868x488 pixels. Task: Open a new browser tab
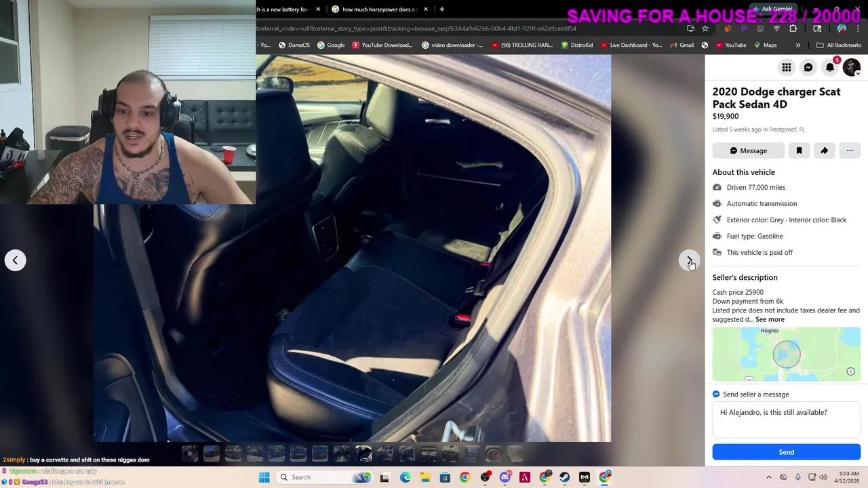(442, 9)
